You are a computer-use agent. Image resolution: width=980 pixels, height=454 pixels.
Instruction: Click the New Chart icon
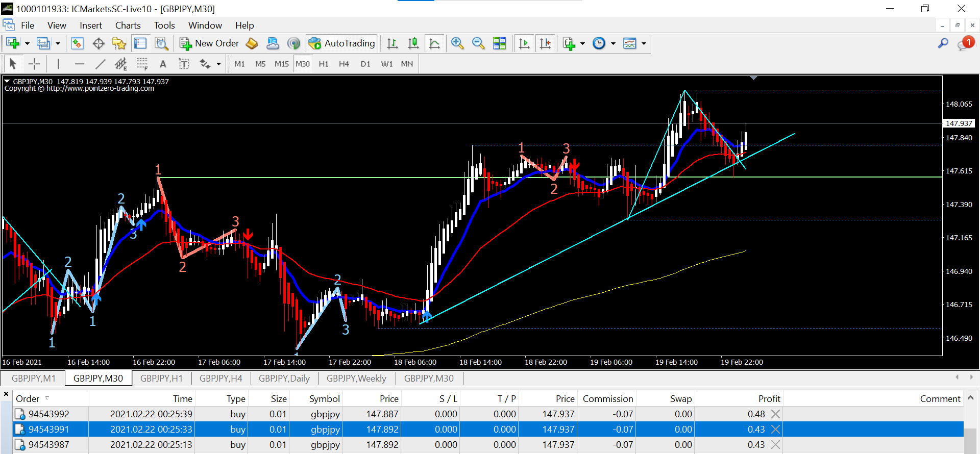coord(13,43)
